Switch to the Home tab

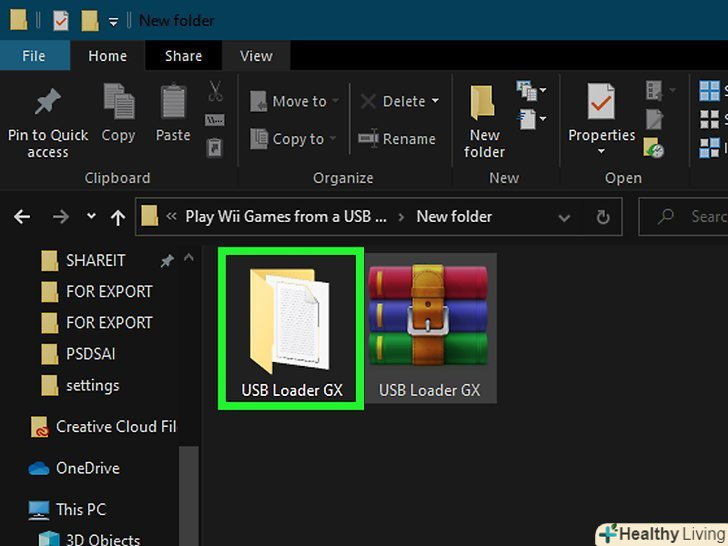pyautogui.click(x=108, y=56)
